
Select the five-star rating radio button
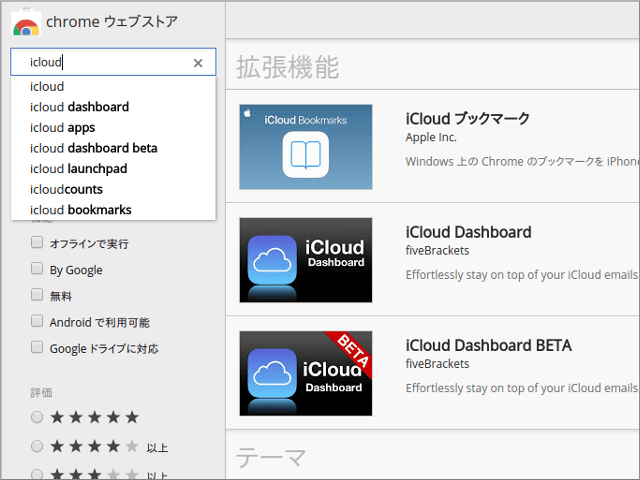tap(37, 417)
